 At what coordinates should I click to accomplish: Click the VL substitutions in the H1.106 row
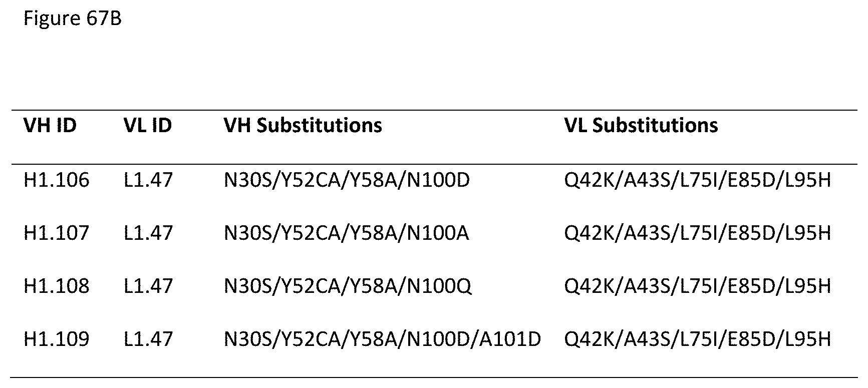[x=697, y=180]
